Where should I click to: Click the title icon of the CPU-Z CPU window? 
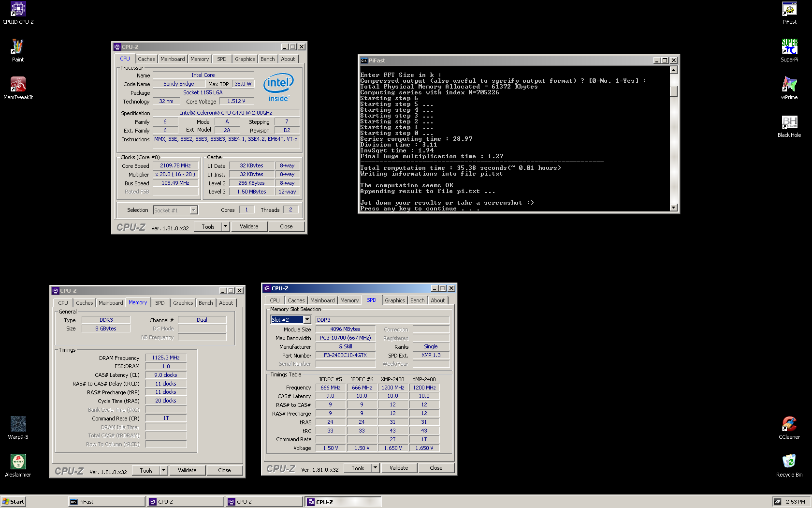click(117, 47)
